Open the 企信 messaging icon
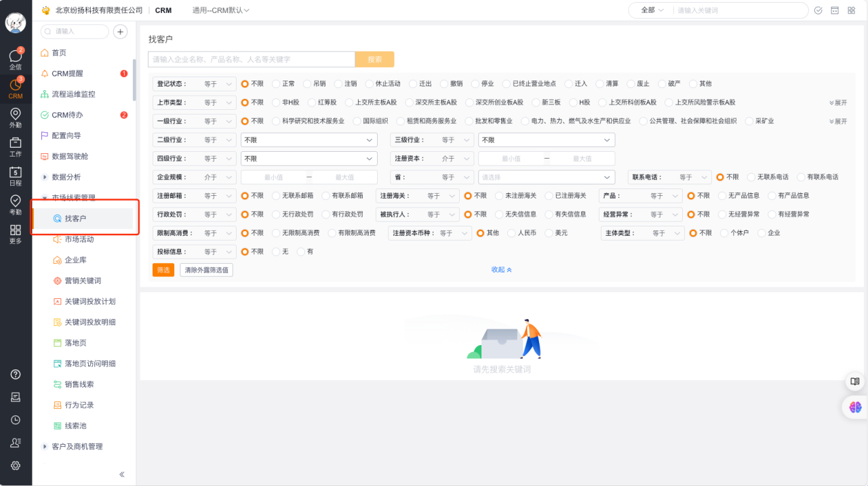868x486 pixels. pyautogui.click(x=15, y=60)
